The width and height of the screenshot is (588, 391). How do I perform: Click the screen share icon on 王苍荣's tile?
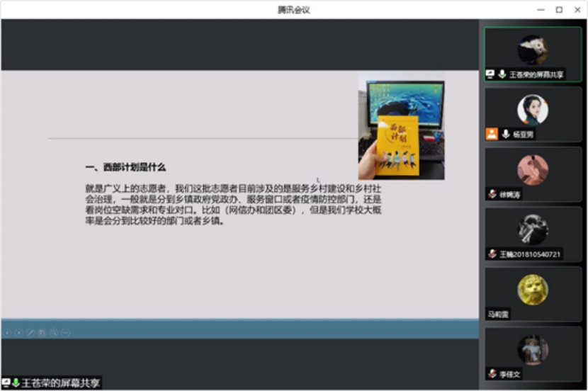490,74
